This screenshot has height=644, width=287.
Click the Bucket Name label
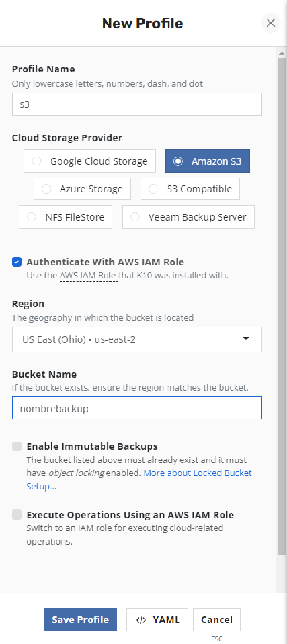coord(44,374)
